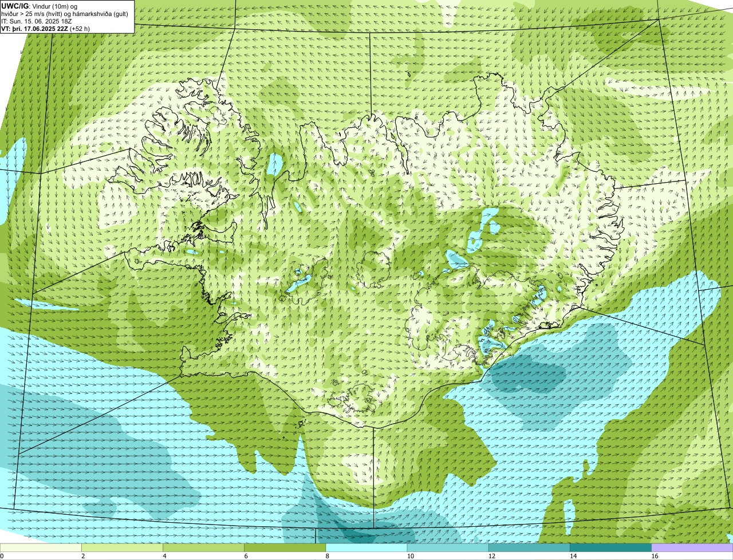Click the olive green 6–8 legend swatch

(285, 547)
